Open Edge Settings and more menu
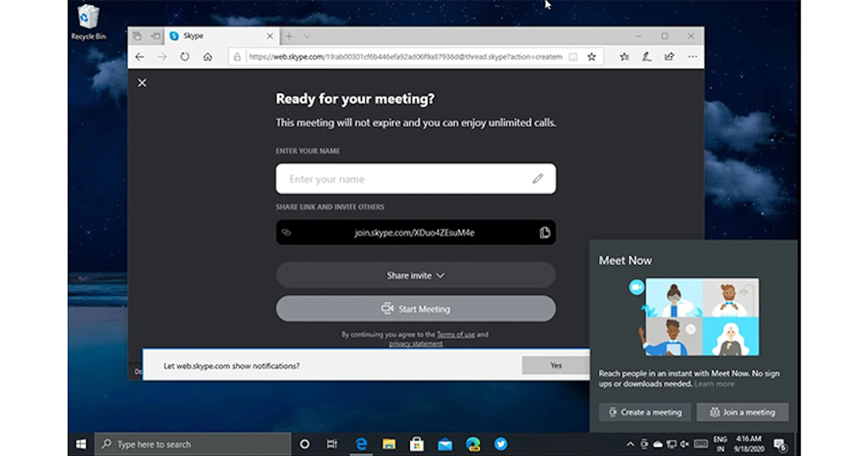This screenshot has width=868, height=456. point(693,57)
